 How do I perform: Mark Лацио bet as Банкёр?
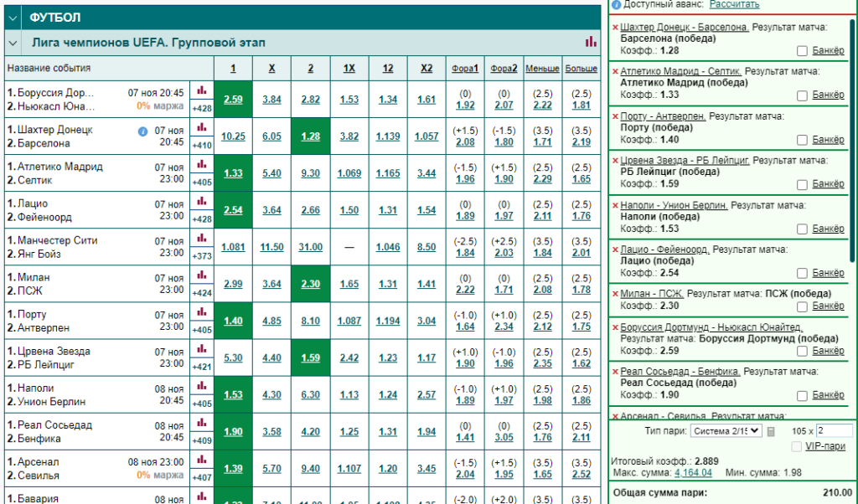coord(802,273)
